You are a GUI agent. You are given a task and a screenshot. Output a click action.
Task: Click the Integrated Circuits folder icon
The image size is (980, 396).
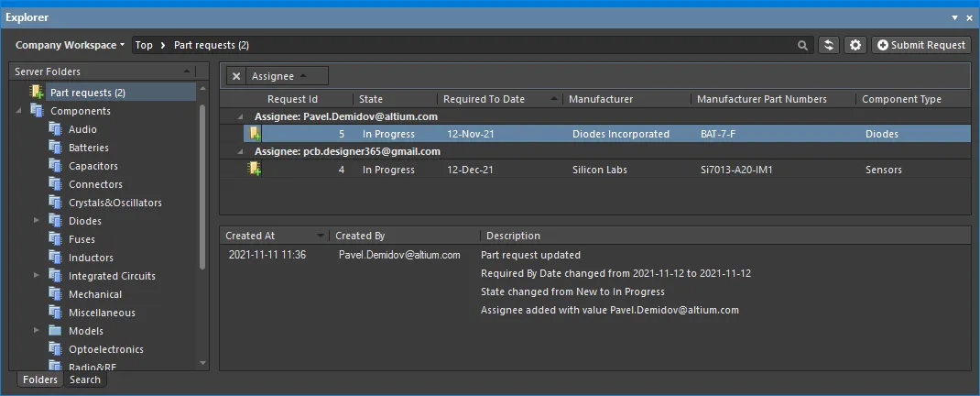pos(55,276)
